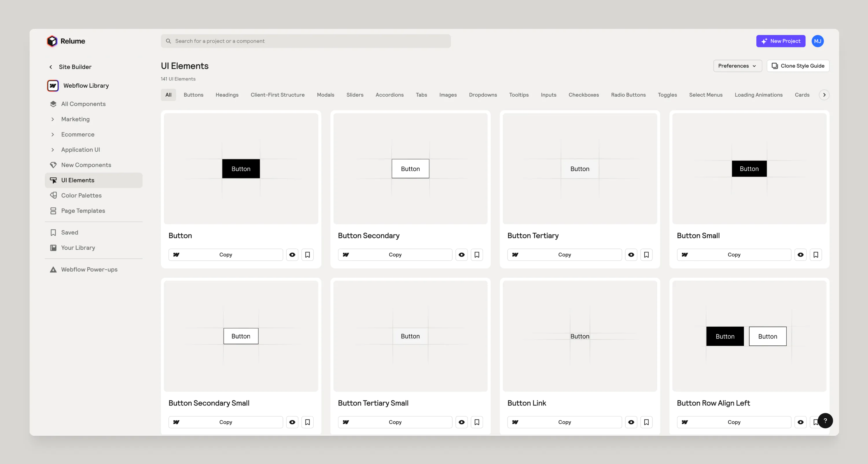Copy the Button Link component
The width and height of the screenshot is (868, 464).
pyautogui.click(x=564, y=422)
